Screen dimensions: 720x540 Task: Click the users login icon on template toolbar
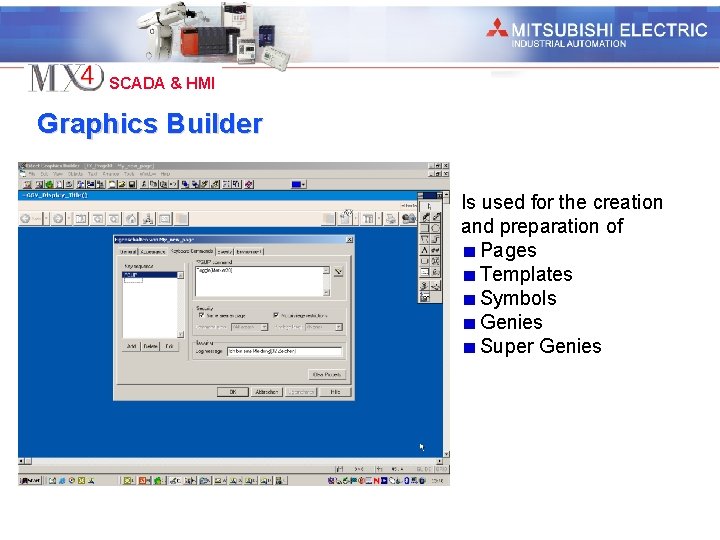click(408, 219)
